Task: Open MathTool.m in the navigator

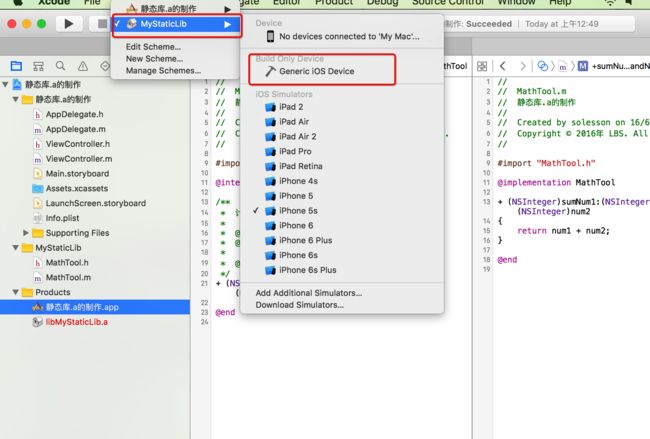Action: pos(68,278)
